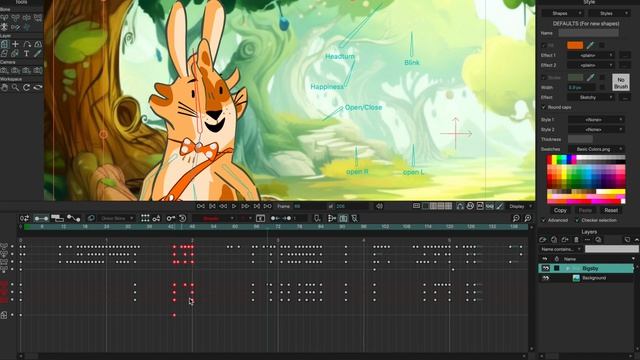Select the Set Origin crosshair tool
Image resolution: width=640 pixels, height=360 pixels.
click(16, 44)
